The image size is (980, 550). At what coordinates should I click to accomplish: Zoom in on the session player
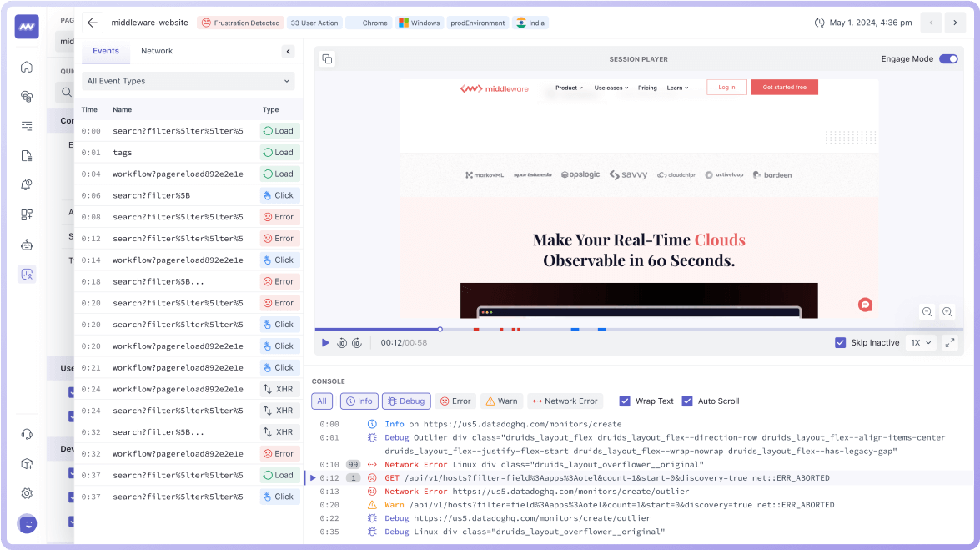(x=947, y=312)
